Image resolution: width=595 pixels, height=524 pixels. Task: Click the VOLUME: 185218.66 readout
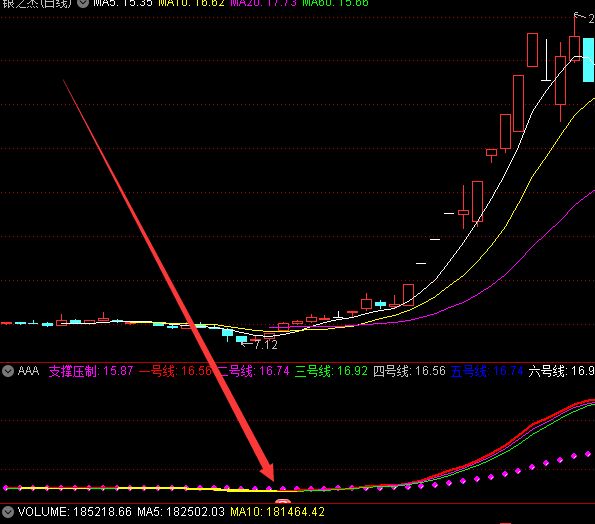click(75, 512)
